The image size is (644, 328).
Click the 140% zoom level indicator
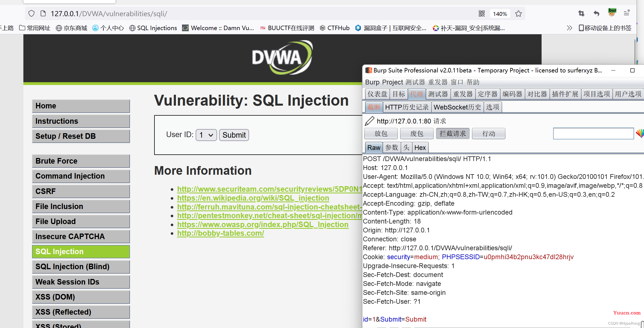[500, 14]
